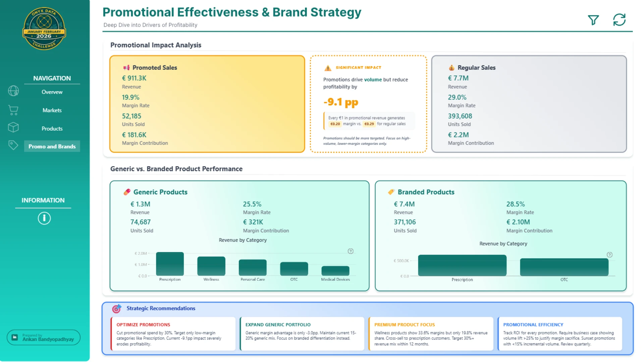This screenshot has width=644, height=362.
Task: Open the Information circle icon
Action: (x=44, y=218)
